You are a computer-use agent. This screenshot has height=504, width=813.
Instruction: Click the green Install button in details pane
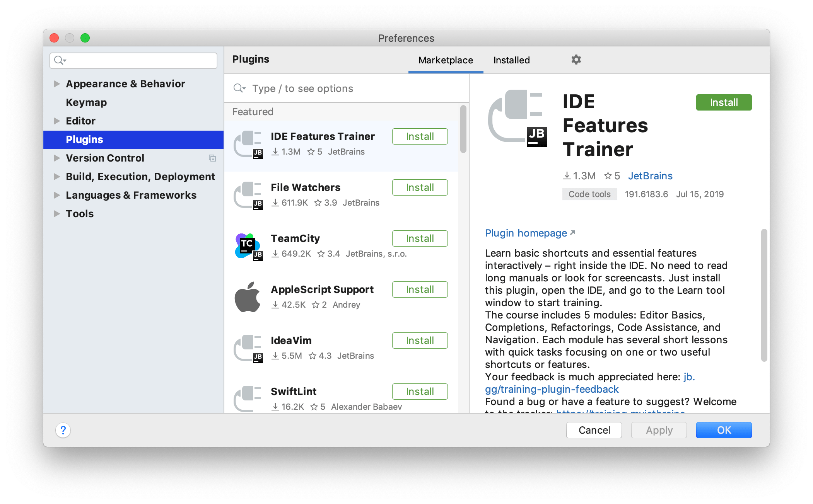click(x=724, y=102)
